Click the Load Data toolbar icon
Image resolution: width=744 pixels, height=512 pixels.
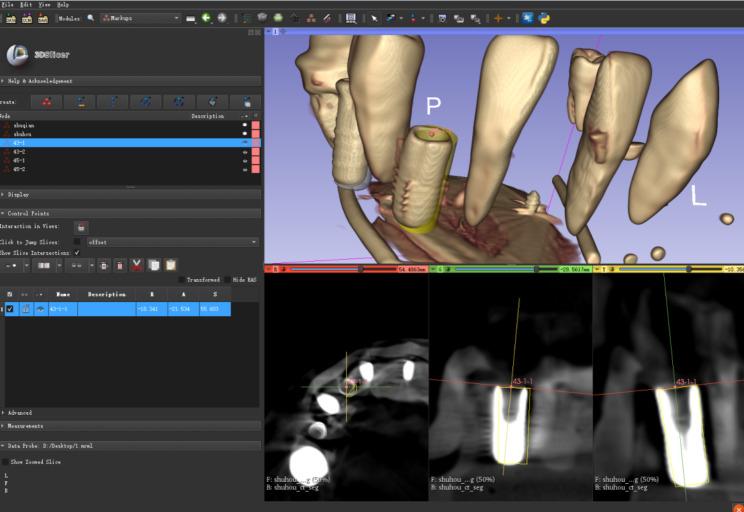pos(11,19)
